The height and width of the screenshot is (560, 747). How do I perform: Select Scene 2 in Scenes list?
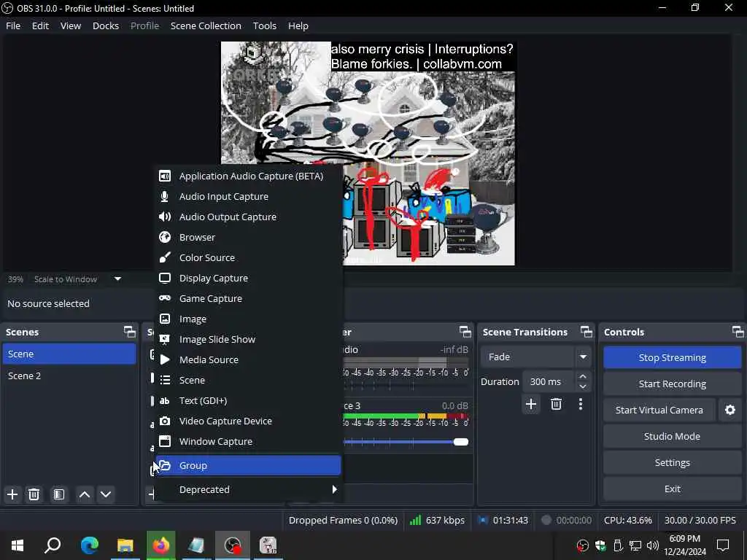(69, 376)
